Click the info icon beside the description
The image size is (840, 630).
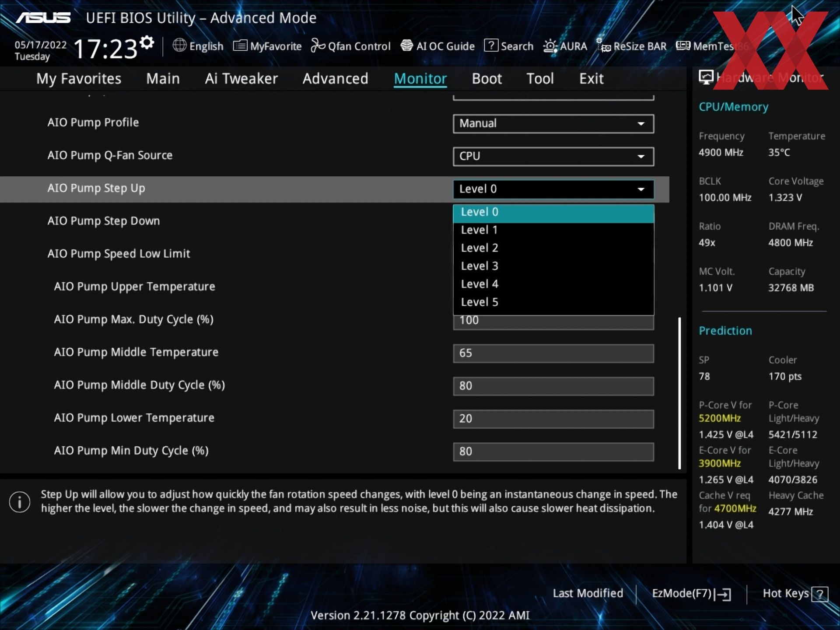point(20,501)
